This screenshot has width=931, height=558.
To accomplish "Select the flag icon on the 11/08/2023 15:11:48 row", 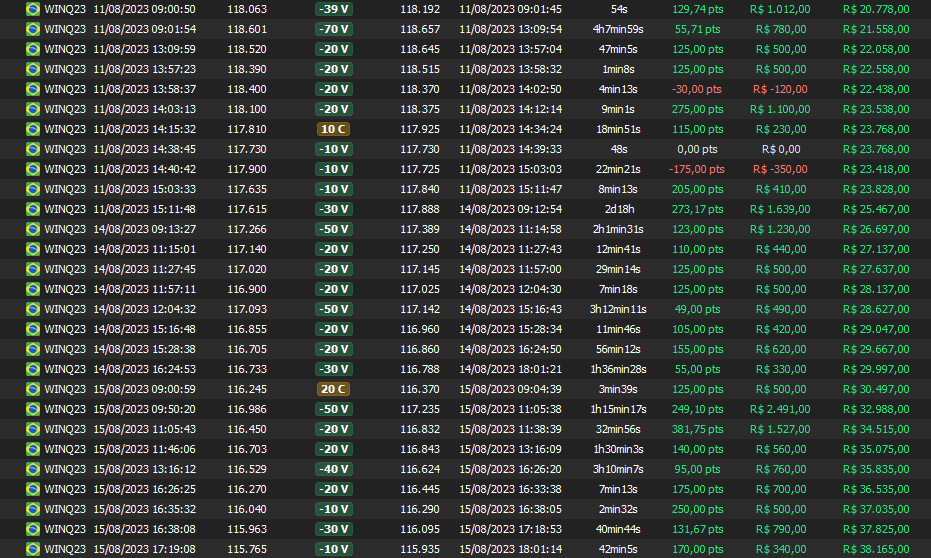I will tap(33, 209).
